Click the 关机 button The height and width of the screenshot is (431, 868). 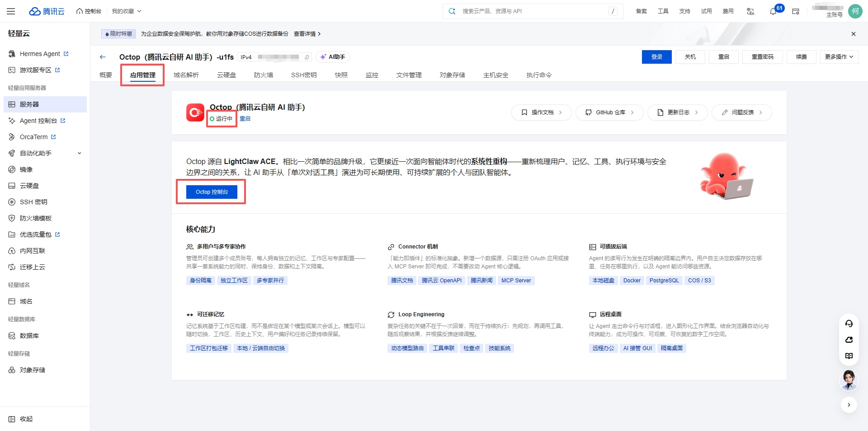tap(690, 57)
